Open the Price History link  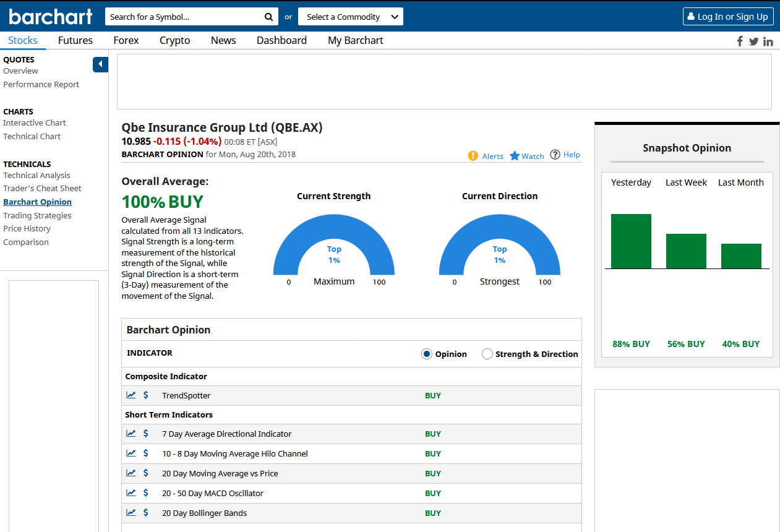(27, 228)
